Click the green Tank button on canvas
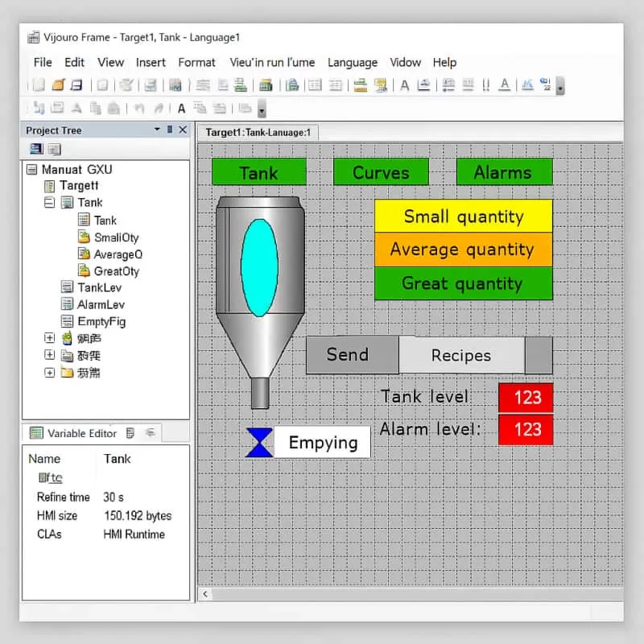 click(x=259, y=172)
